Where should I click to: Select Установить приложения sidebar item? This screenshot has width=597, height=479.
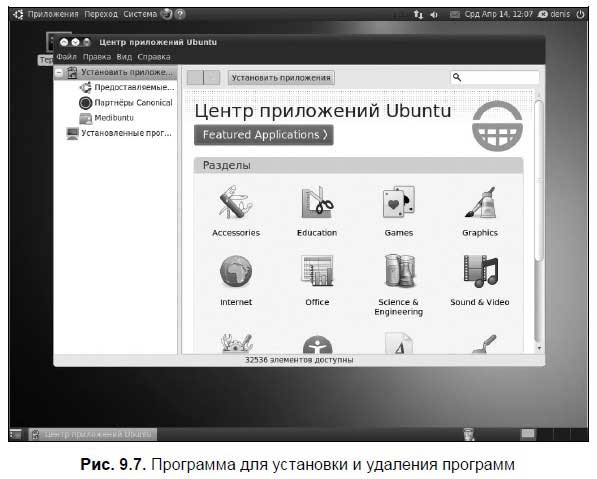click(x=116, y=72)
